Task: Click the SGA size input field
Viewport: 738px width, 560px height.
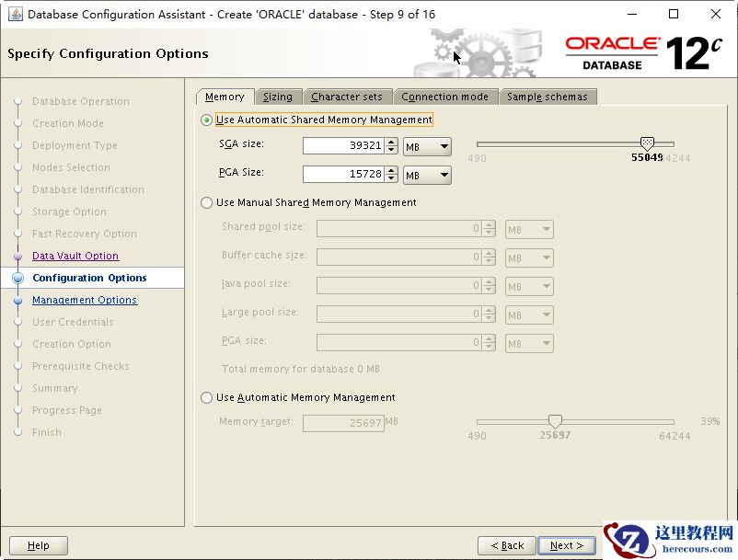Action: pos(342,146)
